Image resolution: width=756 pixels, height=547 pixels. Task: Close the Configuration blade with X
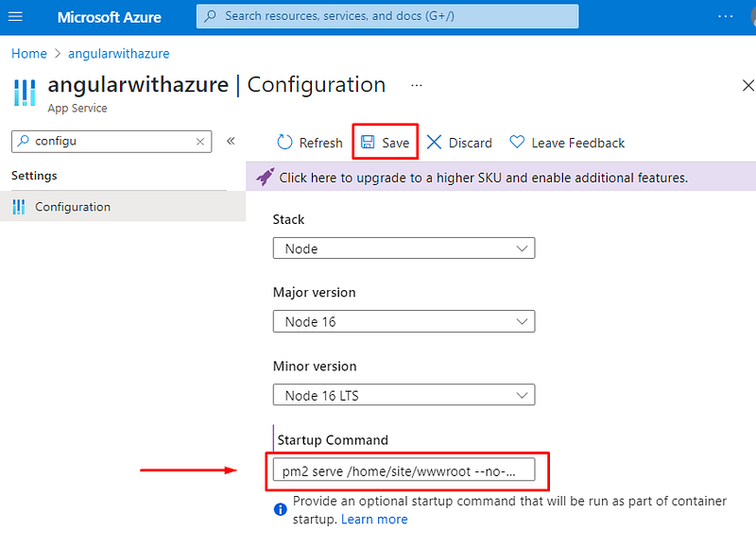747,86
